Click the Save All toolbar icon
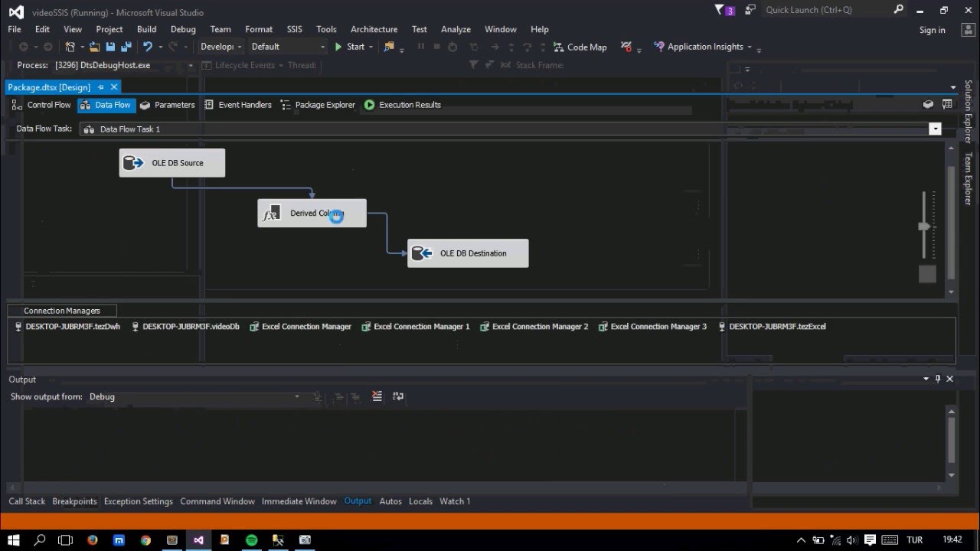This screenshot has height=551, width=980. [x=126, y=47]
